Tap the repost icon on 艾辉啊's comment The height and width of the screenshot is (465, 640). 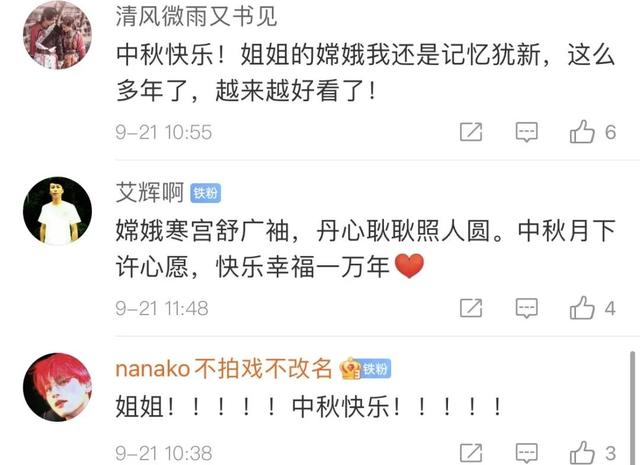[471, 308]
